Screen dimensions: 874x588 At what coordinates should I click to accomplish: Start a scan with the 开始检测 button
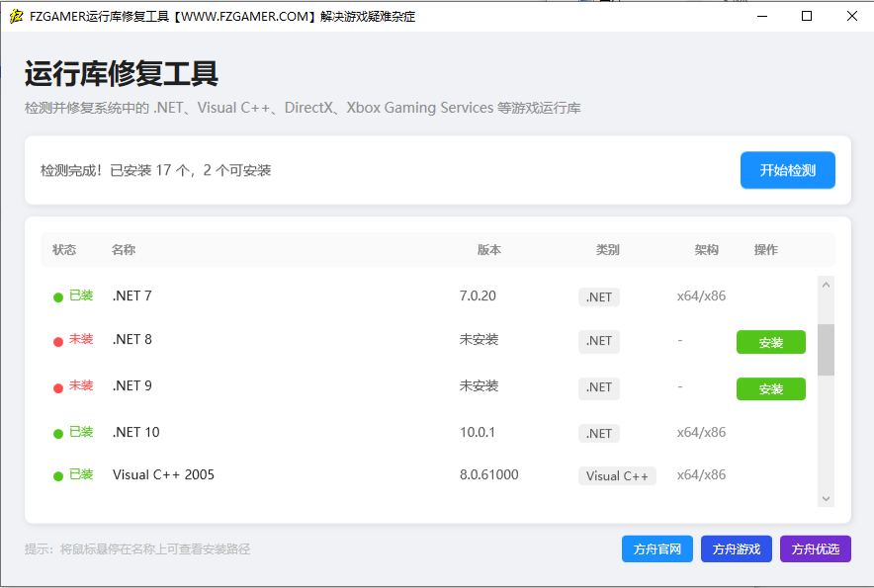(x=787, y=170)
